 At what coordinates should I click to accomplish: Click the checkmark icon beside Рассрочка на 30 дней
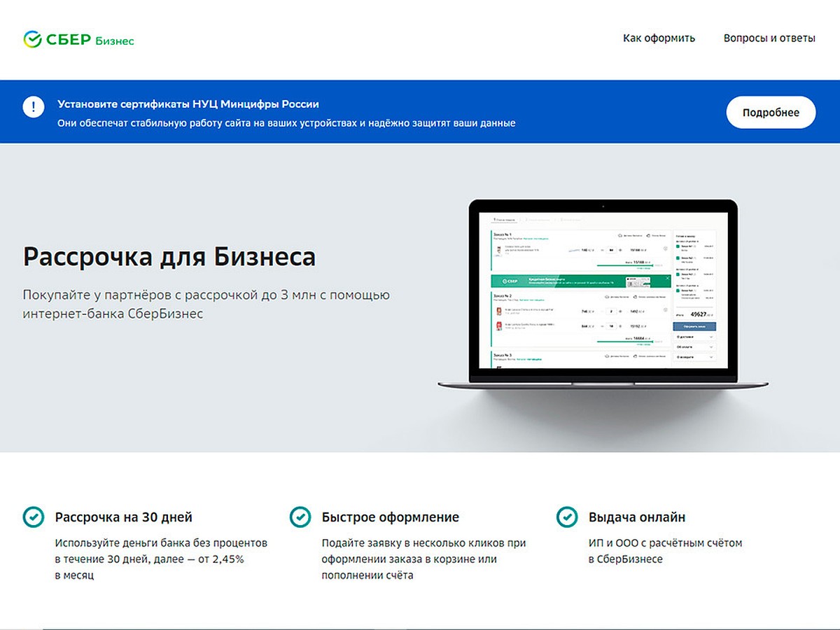(x=33, y=517)
